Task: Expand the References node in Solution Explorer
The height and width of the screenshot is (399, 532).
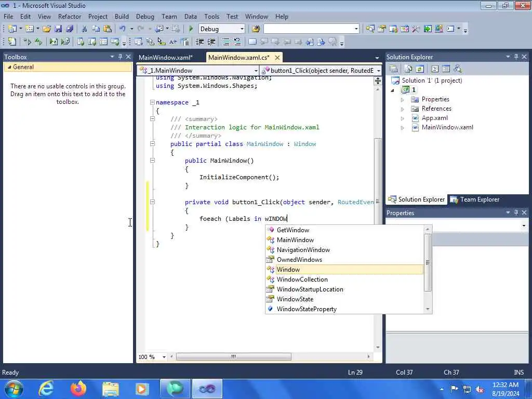Action: 403,109
